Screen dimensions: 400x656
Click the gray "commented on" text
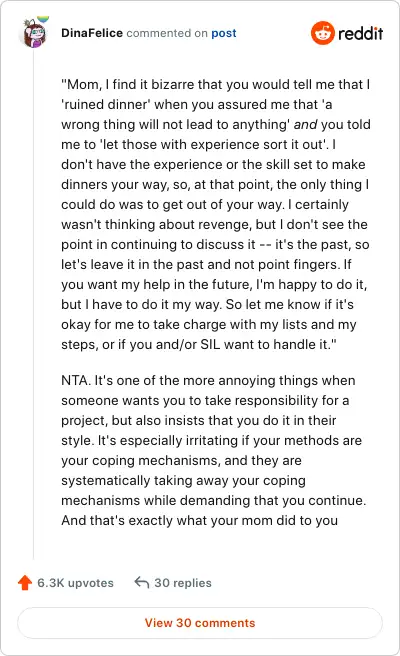[167, 33]
